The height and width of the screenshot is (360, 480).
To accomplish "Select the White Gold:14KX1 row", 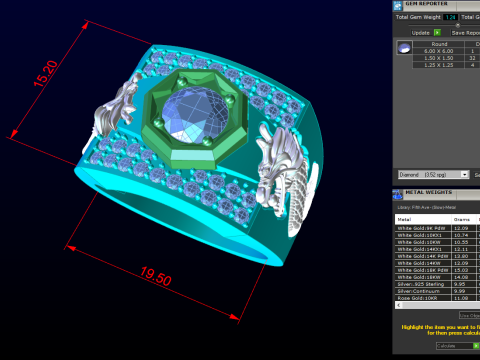I will pyautogui.click(x=438, y=249).
